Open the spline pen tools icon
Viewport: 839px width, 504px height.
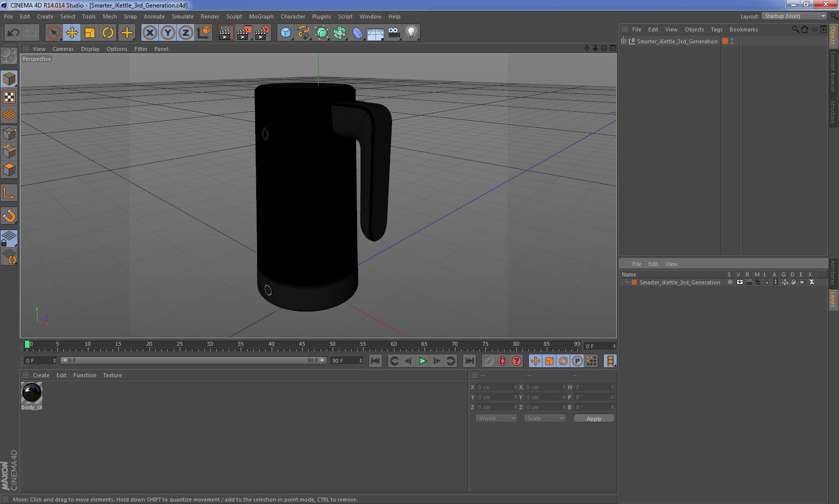click(304, 33)
